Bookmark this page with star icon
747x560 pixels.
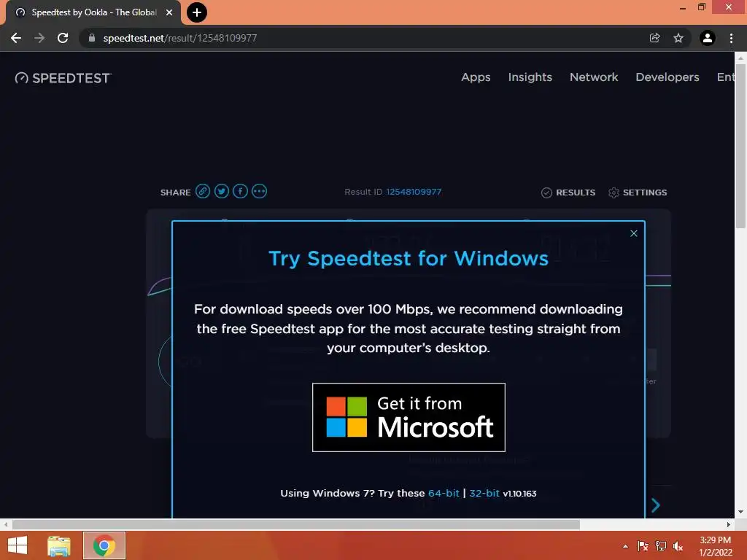[x=678, y=38]
